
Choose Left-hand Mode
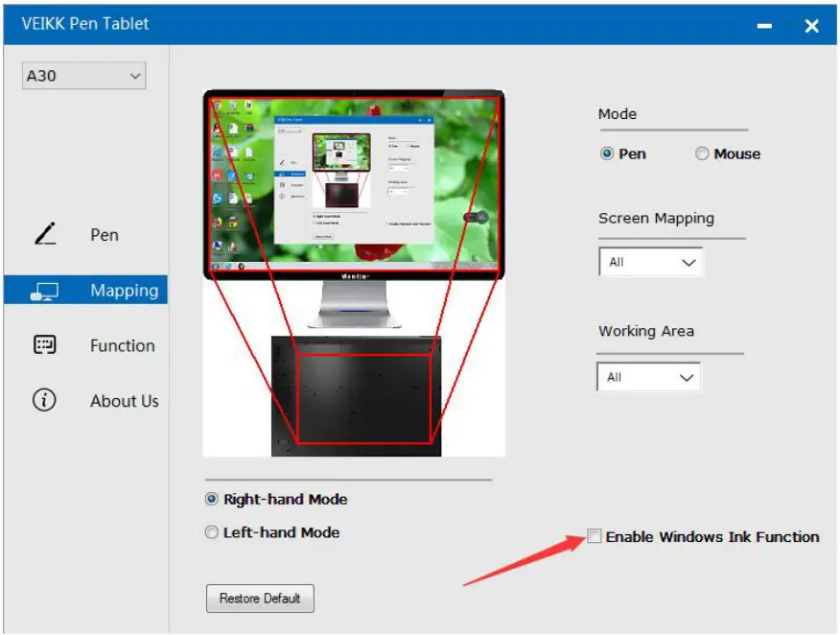click(212, 532)
